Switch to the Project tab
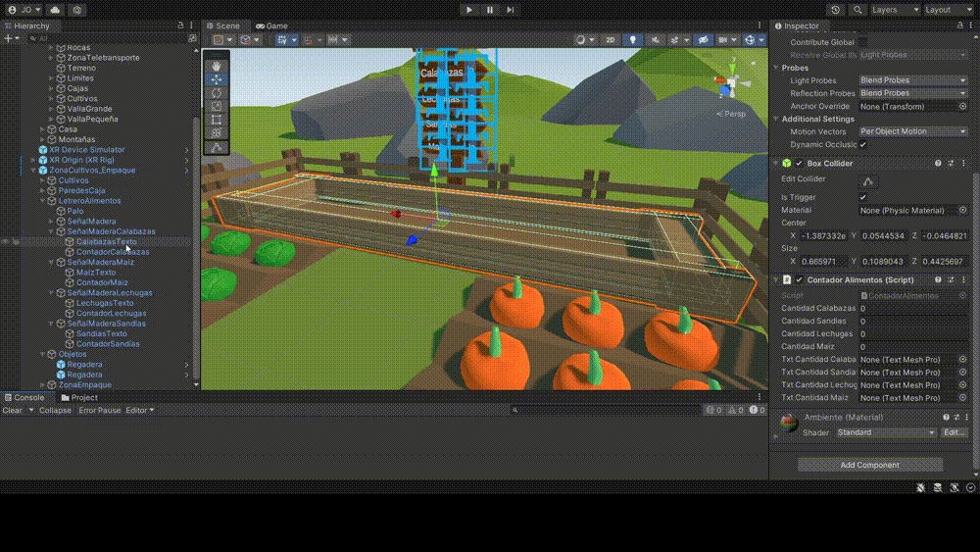Viewport: 980px width, 552px height. [x=79, y=398]
